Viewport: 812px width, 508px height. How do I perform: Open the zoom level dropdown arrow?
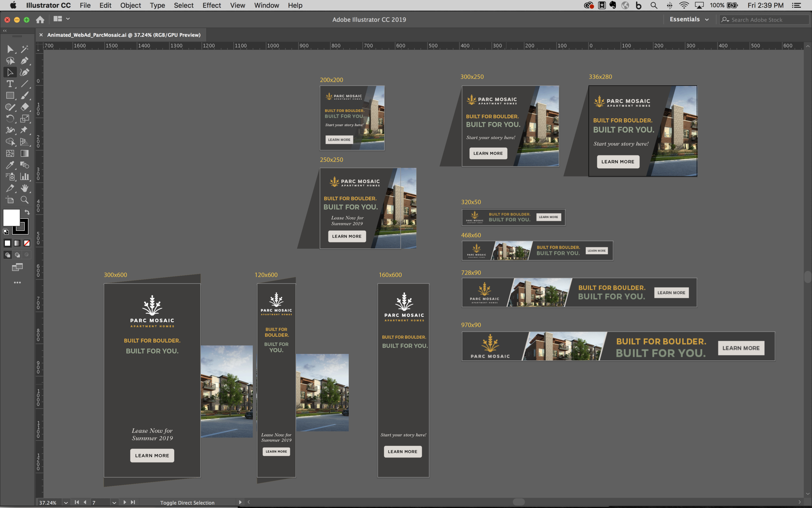(x=66, y=502)
